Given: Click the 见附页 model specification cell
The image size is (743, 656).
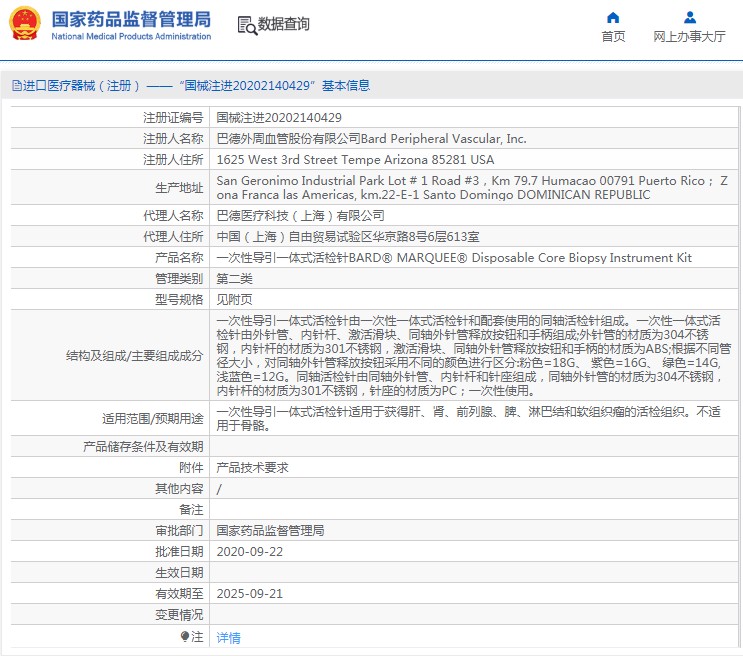Looking at the screenshot, I should click(x=235, y=299).
